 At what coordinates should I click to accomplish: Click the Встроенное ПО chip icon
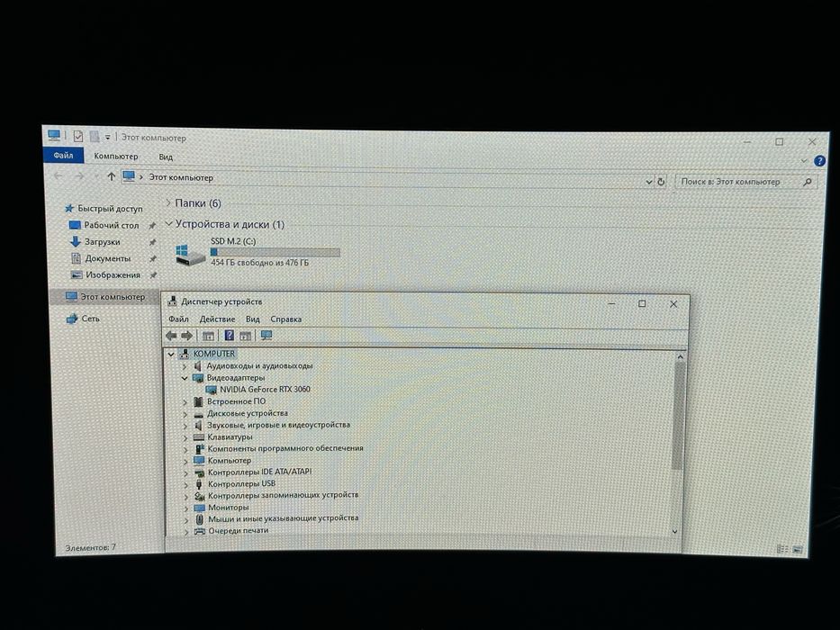click(198, 401)
